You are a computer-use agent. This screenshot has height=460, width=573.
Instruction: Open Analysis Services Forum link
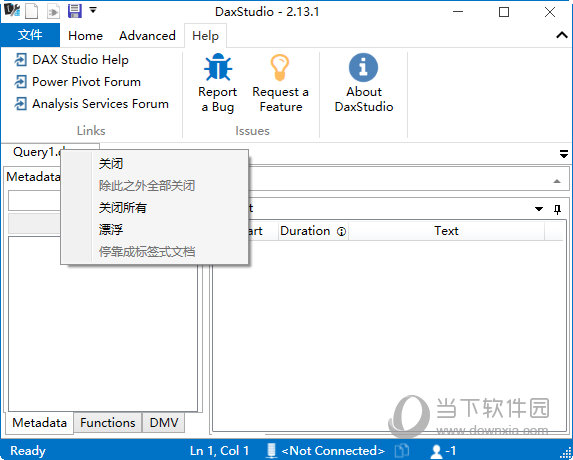coord(100,104)
